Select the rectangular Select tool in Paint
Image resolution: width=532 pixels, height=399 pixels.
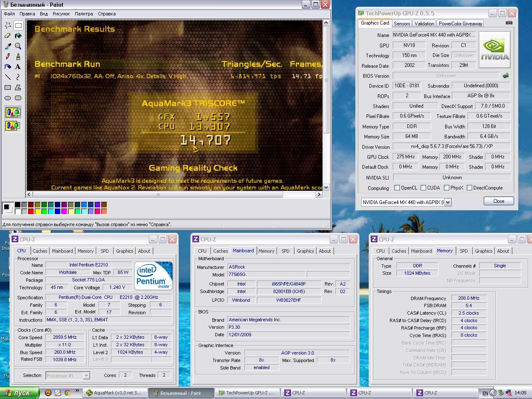pyautogui.click(x=18, y=25)
